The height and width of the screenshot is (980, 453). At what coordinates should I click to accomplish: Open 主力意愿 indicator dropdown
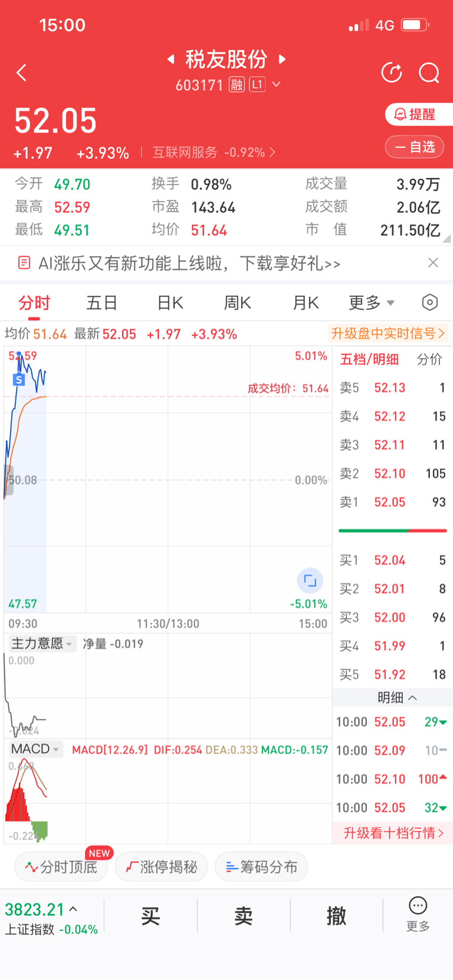coord(42,644)
